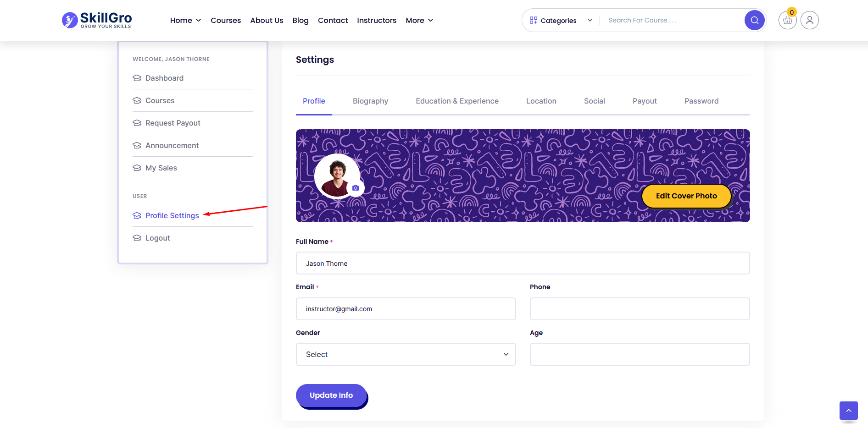Open Announcement in sidebar
The width and height of the screenshot is (868, 428).
tap(172, 145)
